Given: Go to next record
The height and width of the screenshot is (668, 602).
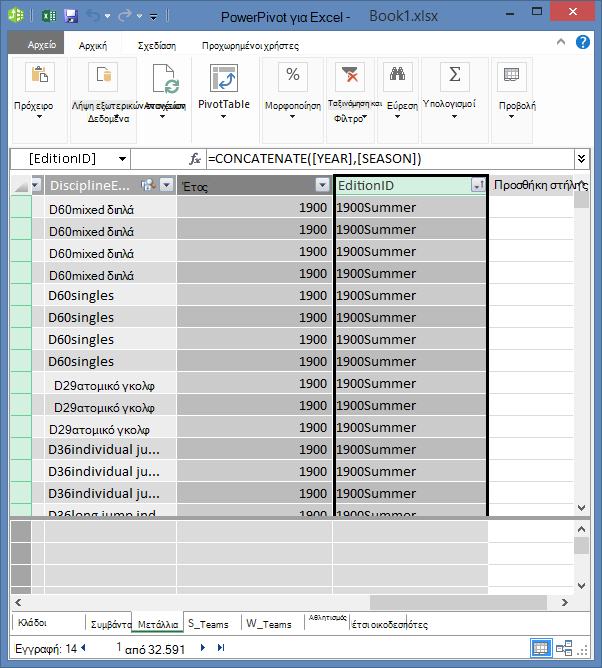Looking at the screenshot, I should click(203, 648).
